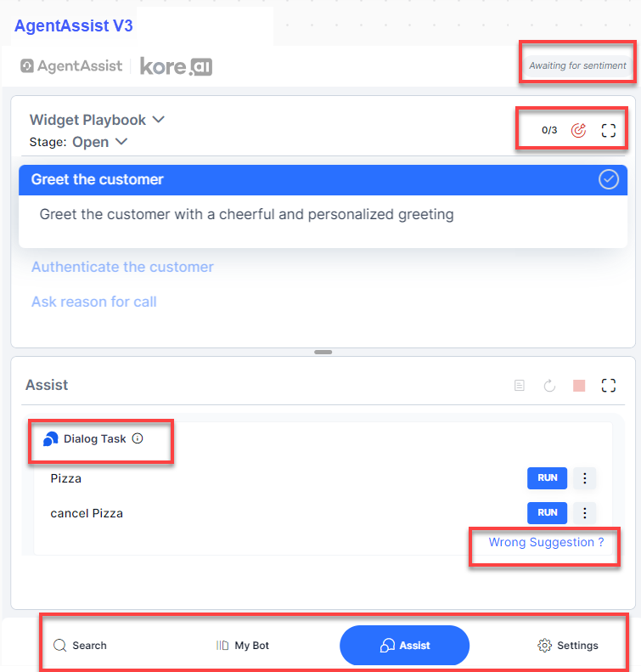Screen dimensions: 641x672
Task: Open more options for Pizza task
Action: pos(584,478)
